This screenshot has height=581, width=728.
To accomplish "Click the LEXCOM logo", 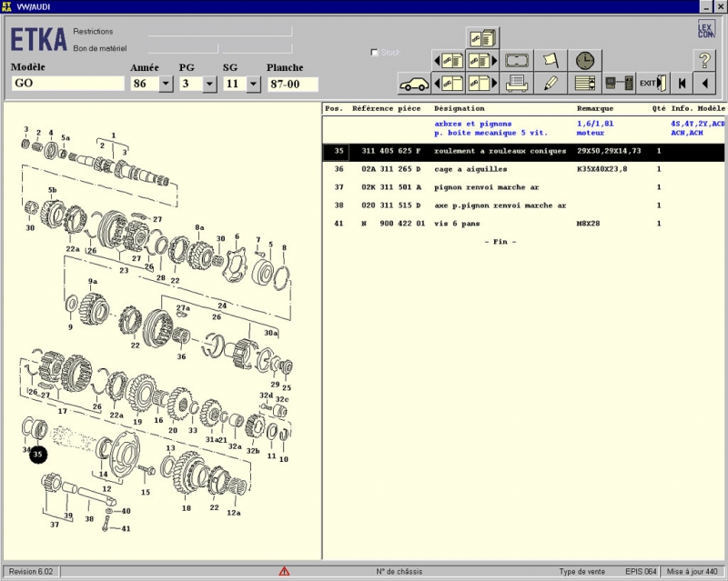I will click(x=705, y=29).
